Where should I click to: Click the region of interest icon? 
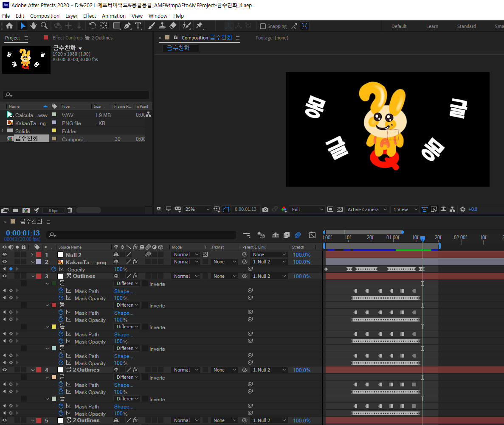330,209
